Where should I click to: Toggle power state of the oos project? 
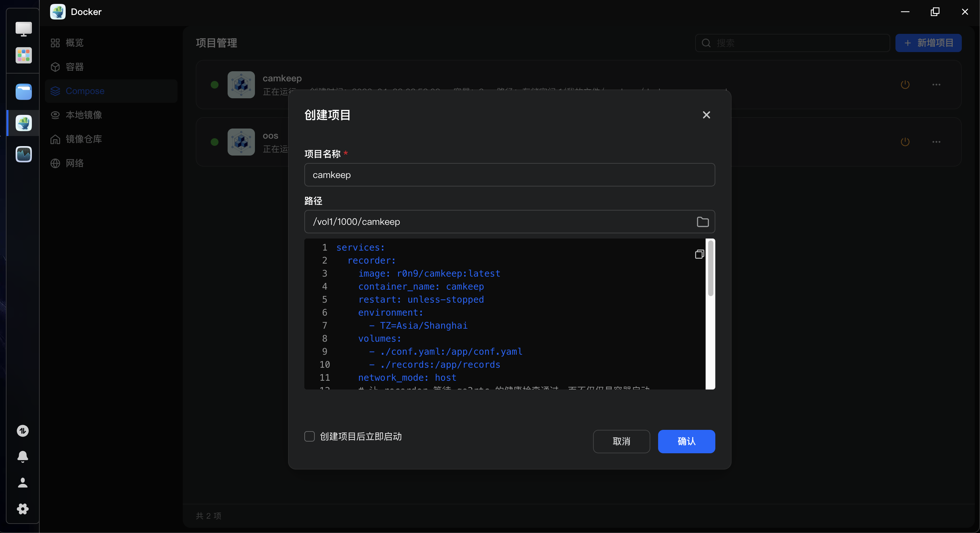coord(906,141)
